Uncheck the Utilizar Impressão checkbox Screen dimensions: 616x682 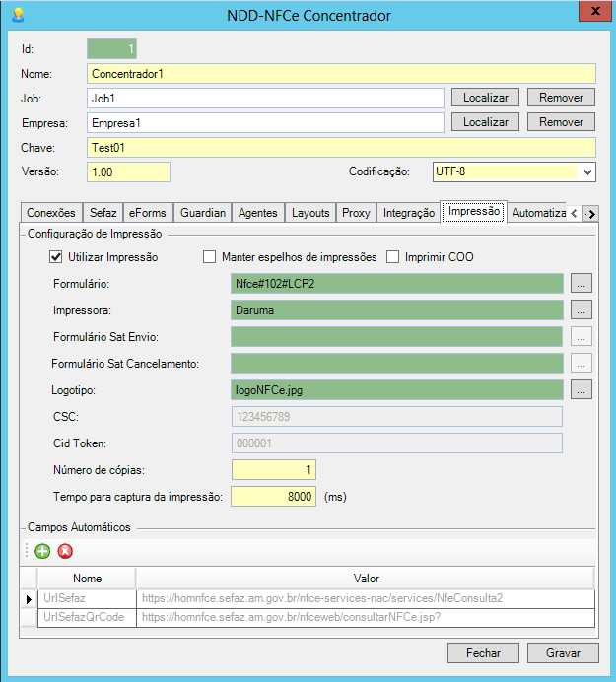click(56, 257)
